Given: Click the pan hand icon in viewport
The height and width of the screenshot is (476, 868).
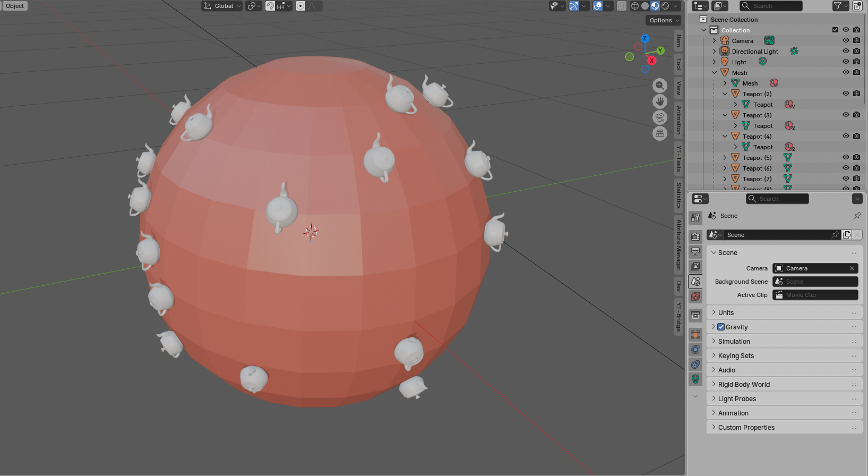Looking at the screenshot, I should point(659,101).
